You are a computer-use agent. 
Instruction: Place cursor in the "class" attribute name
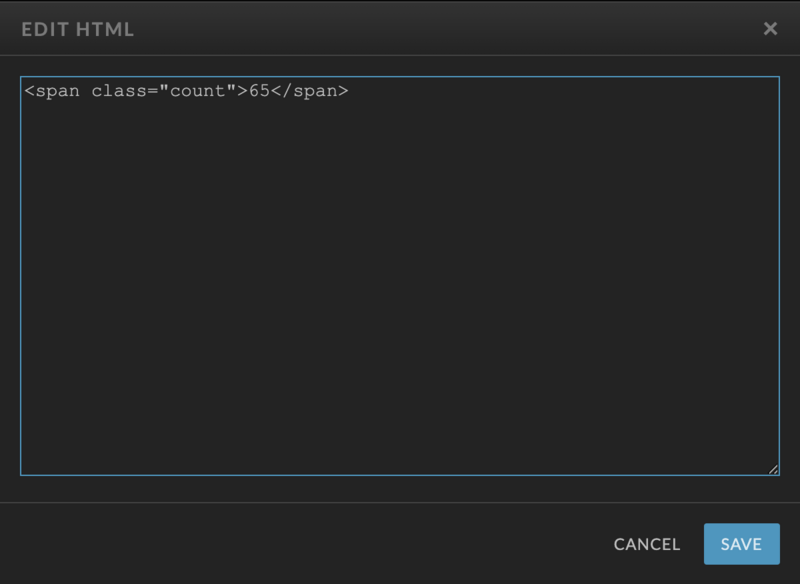pyautogui.click(x=119, y=91)
